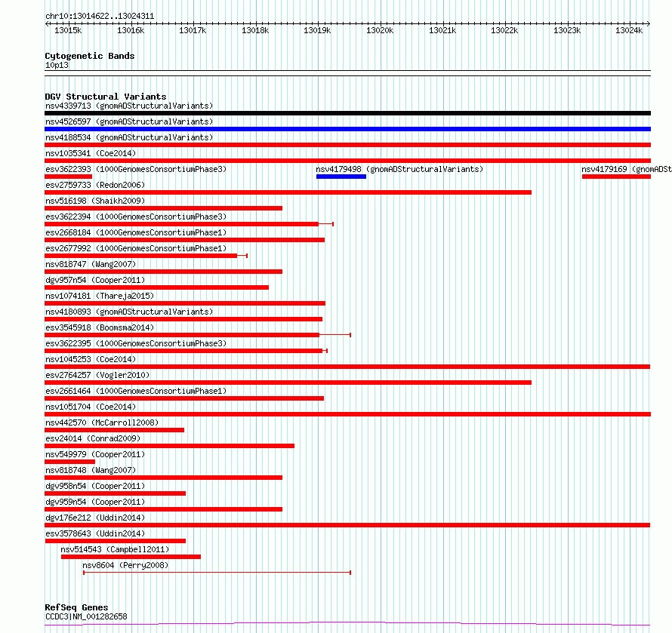Screen dimensions: 672x633
Task: Click the 13015k ruler mark
Action: click(x=68, y=30)
